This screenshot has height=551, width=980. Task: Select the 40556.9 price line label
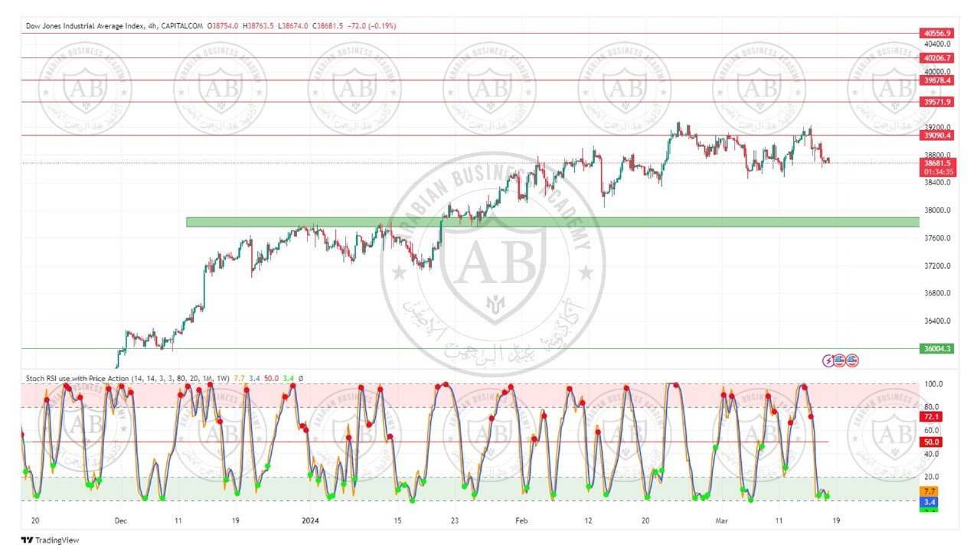coord(937,34)
